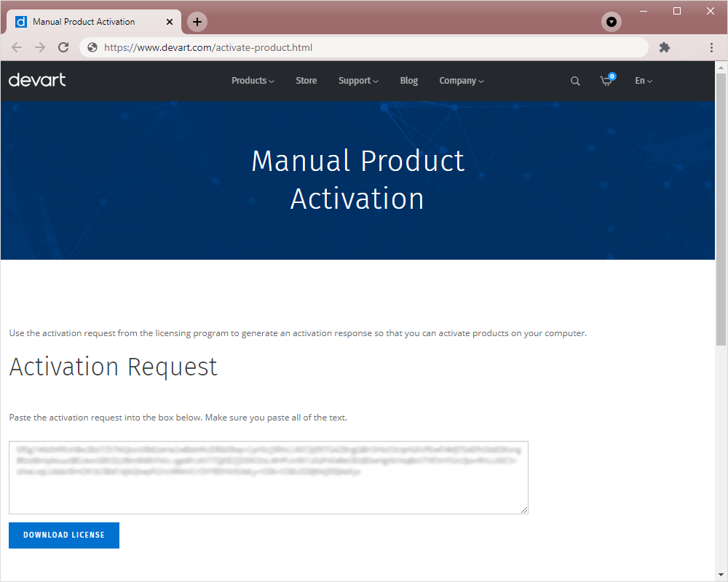
Task: Click the scrollbar down arrow
Action: pos(721,575)
